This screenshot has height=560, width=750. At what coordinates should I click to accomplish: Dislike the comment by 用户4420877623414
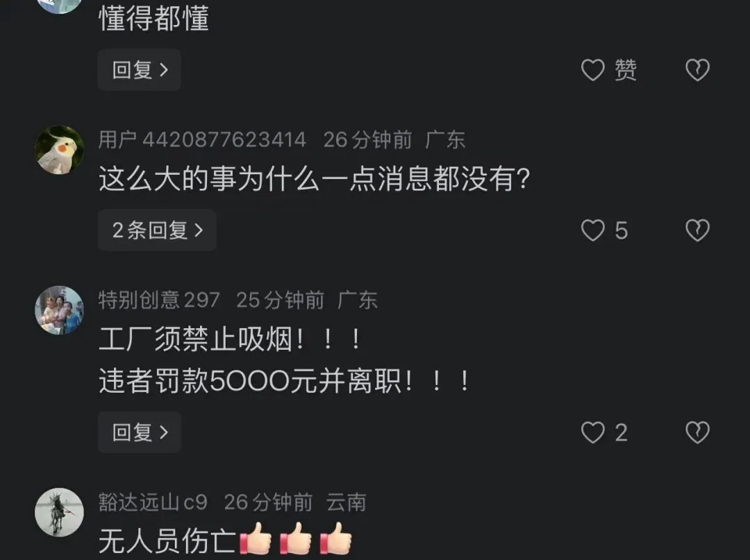697,230
